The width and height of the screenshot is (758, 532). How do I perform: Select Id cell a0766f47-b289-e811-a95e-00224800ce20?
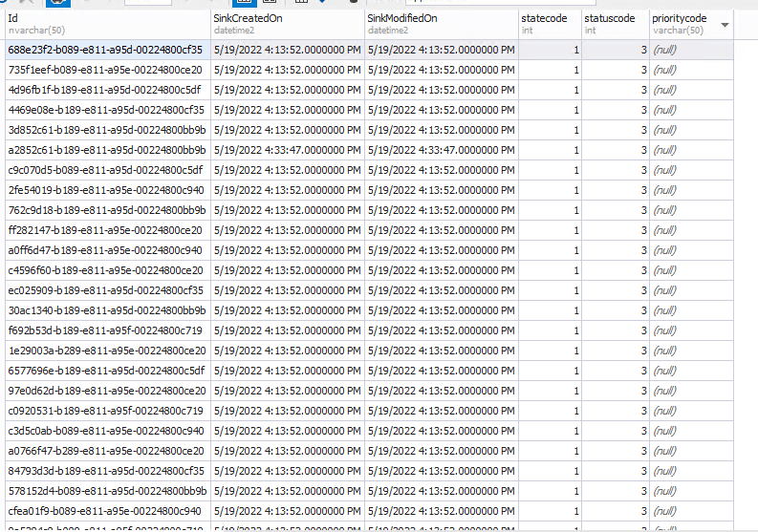[108, 451]
